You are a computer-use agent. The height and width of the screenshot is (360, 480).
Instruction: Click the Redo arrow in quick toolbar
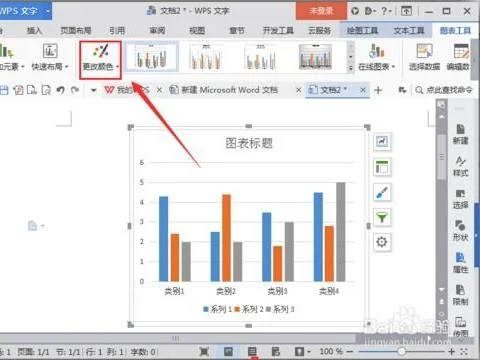(x=75, y=90)
